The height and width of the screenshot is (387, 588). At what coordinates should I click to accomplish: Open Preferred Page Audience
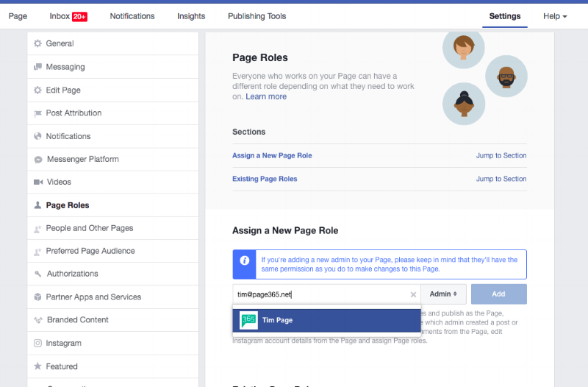113,251
